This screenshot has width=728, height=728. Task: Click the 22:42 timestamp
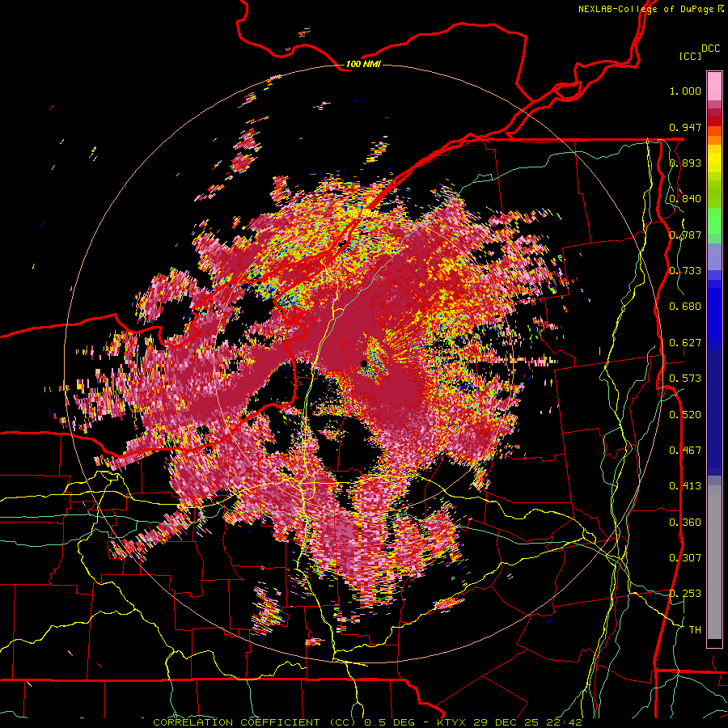[x=564, y=722]
